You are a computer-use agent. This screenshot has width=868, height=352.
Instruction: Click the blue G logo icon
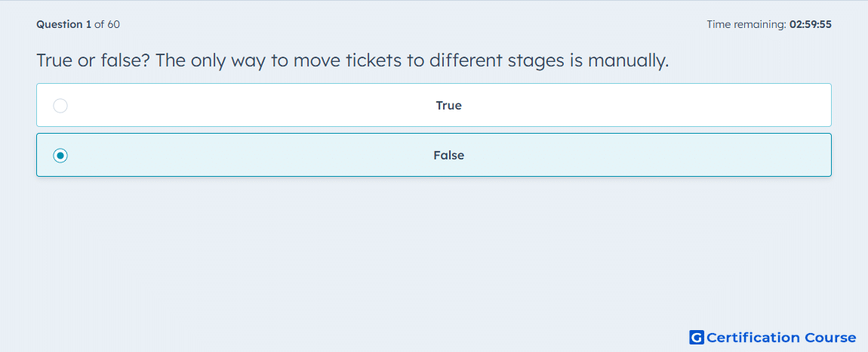[697, 337]
